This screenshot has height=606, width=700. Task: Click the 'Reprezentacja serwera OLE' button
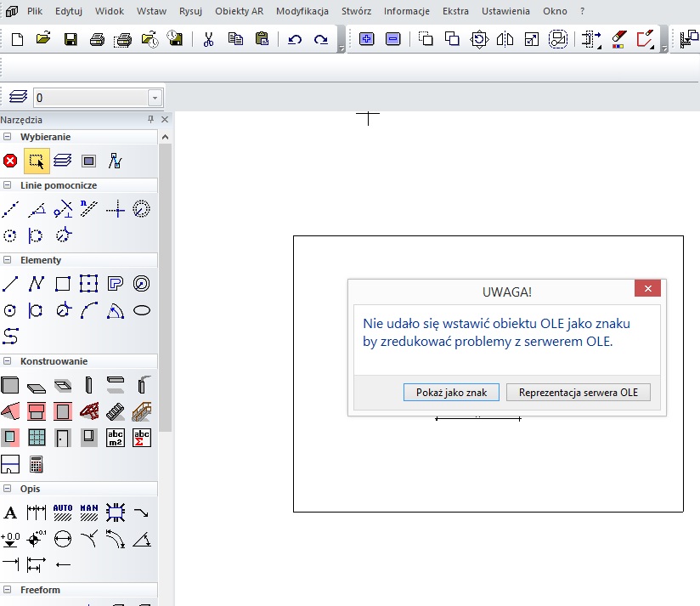578,392
